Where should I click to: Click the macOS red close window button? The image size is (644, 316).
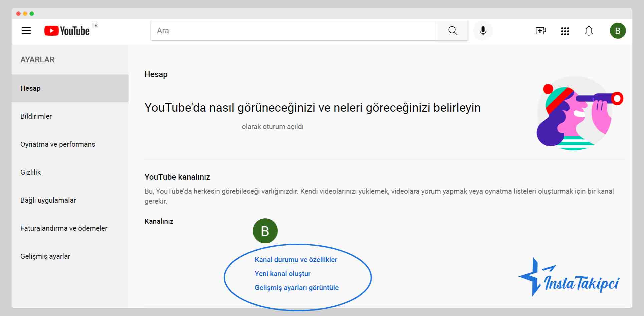[18, 14]
